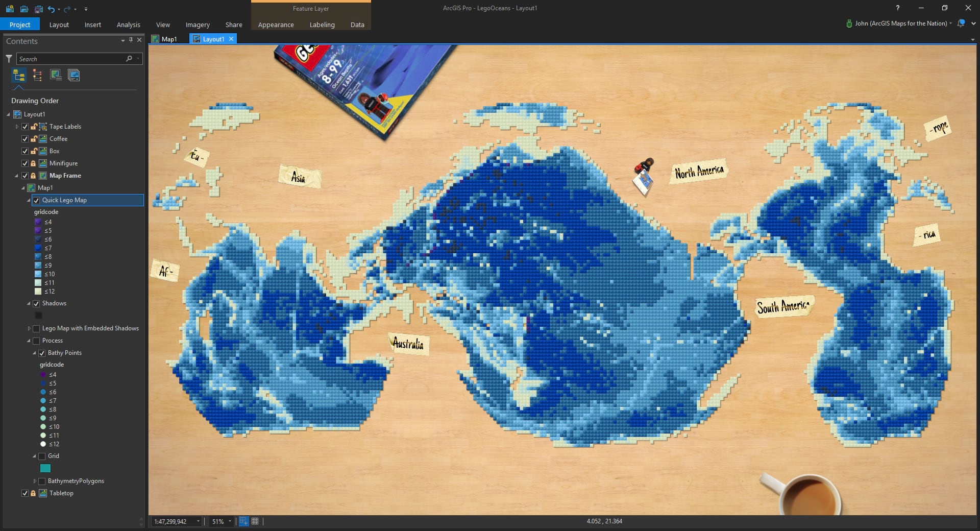The height and width of the screenshot is (531, 980).
Task: Switch to the Map1 view tab
Action: coord(165,39)
